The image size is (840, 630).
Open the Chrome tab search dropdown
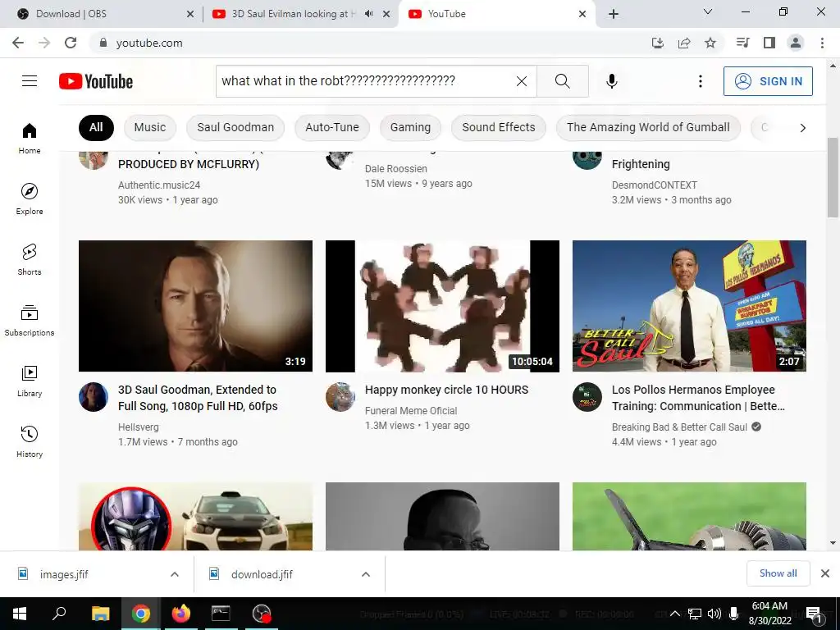[x=708, y=11]
